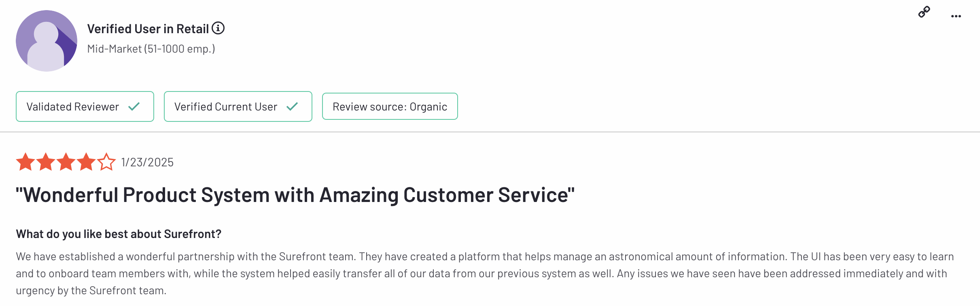The height and width of the screenshot is (306, 980).
Task: Click the checkmark in Validated Reviewer badge
Action: [134, 106]
